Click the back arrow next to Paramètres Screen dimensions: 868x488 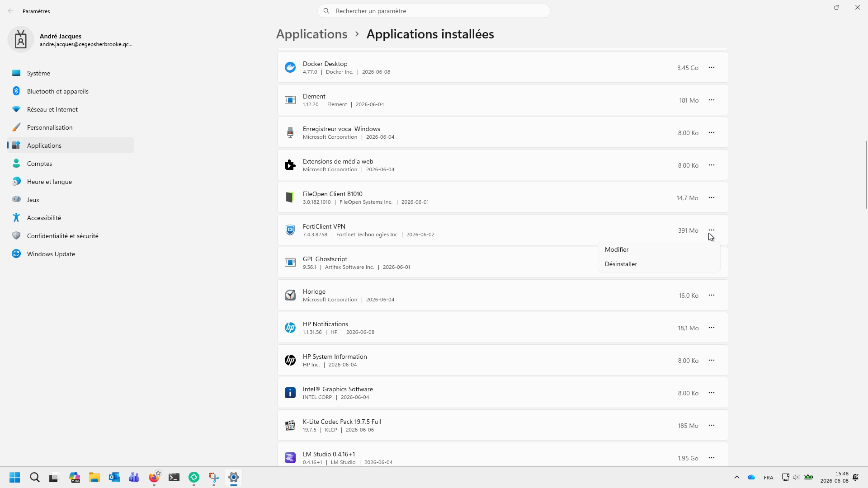click(x=11, y=11)
